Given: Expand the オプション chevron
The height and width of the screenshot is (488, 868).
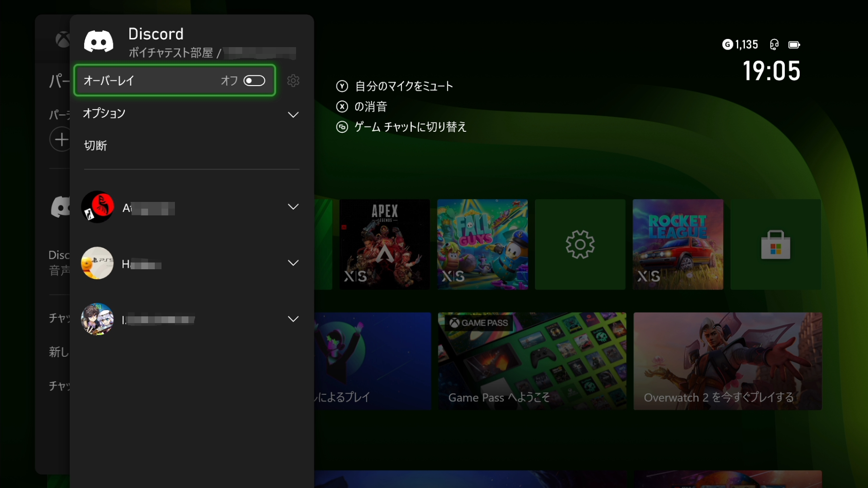Looking at the screenshot, I should (293, 114).
